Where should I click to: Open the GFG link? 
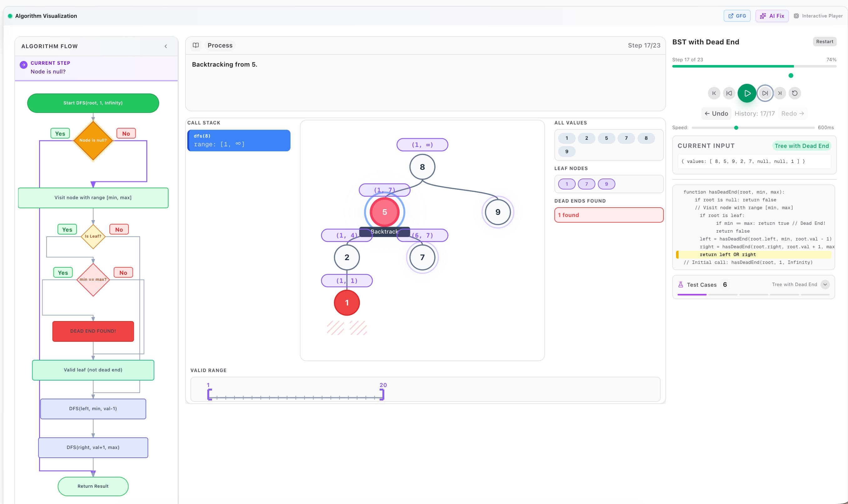pos(737,16)
